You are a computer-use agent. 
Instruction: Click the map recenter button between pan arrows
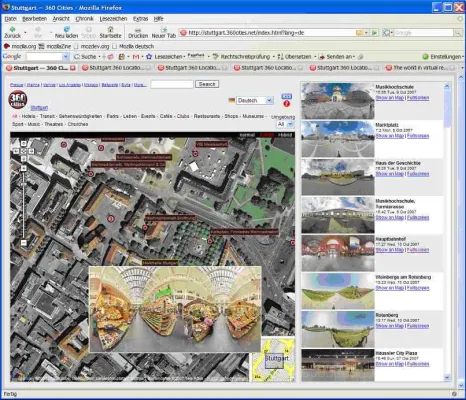[23, 151]
